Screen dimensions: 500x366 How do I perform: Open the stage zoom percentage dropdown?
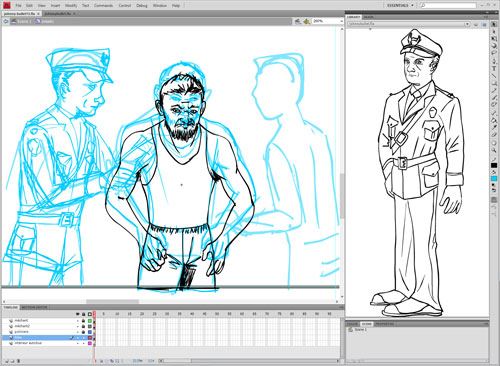coord(341,21)
